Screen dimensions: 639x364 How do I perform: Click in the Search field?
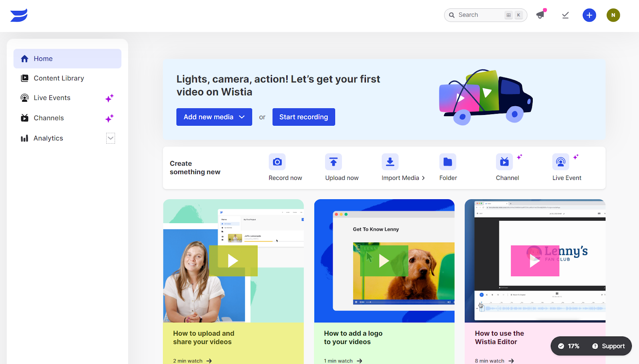tap(486, 15)
